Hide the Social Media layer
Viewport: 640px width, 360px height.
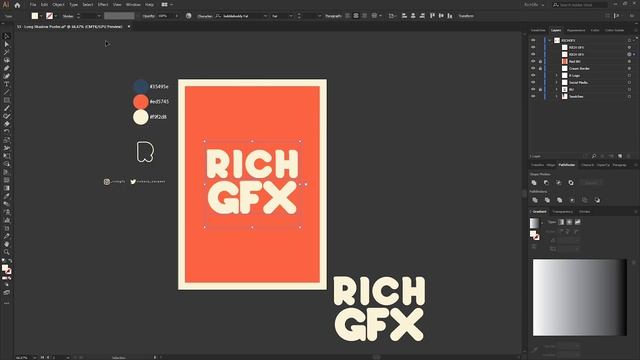[x=533, y=82]
